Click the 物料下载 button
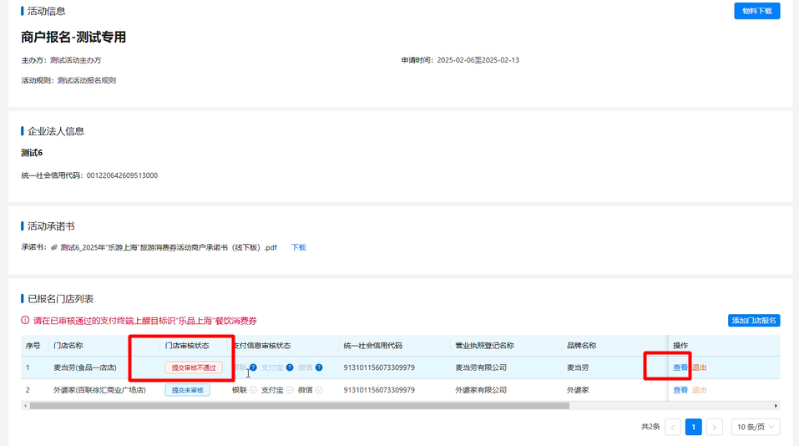 (756, 11)
